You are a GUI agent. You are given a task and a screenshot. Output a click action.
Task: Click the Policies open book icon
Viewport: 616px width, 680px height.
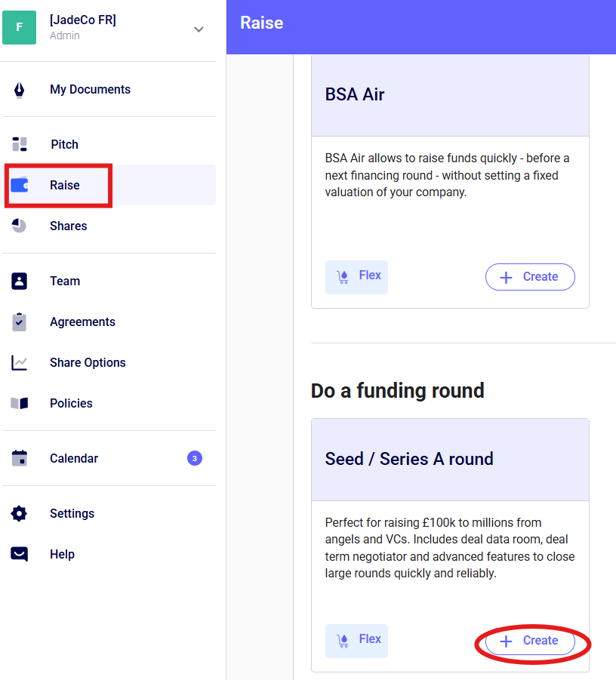pos(19,403)
